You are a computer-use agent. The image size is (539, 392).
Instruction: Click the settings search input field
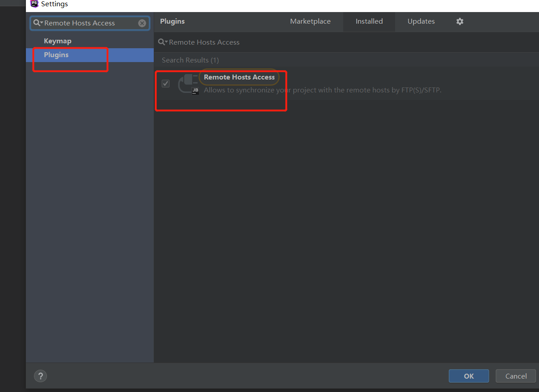pyautogui.click(x=90, y=23)
